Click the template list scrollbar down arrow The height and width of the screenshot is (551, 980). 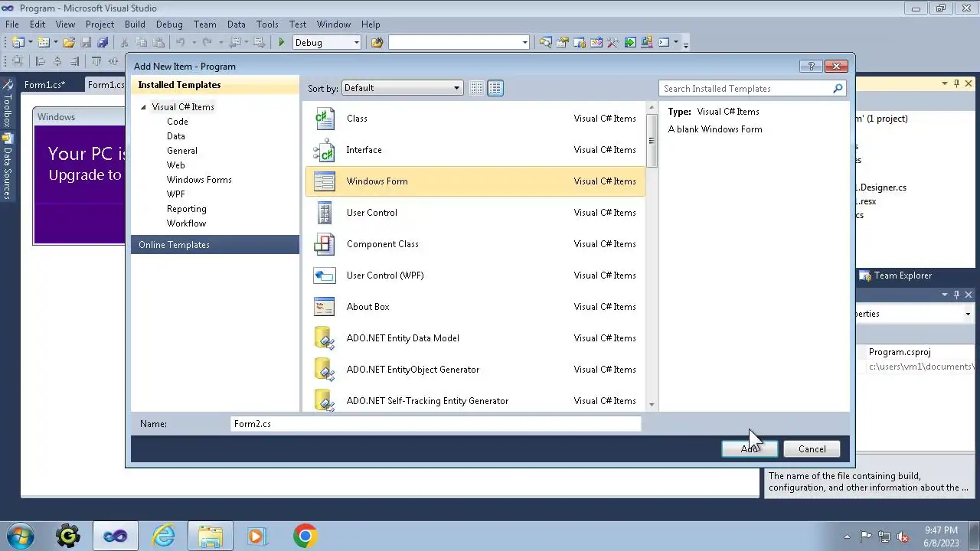click(652, 405)
